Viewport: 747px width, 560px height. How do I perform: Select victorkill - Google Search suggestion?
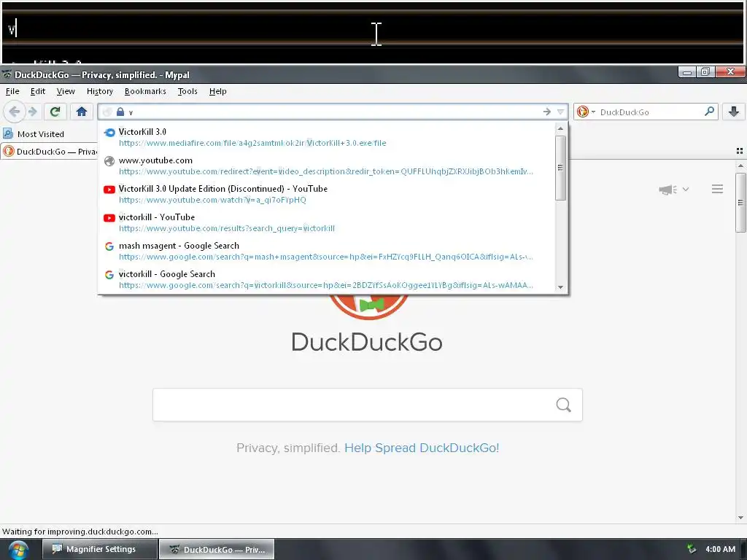pyautogui.click(x=327, y=279)
